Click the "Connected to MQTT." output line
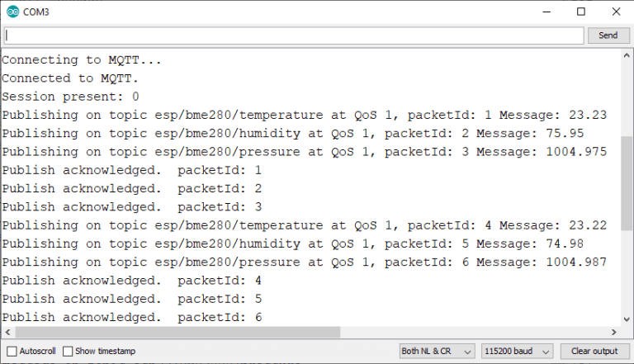 pyautogui.click(x=70, y=78)
